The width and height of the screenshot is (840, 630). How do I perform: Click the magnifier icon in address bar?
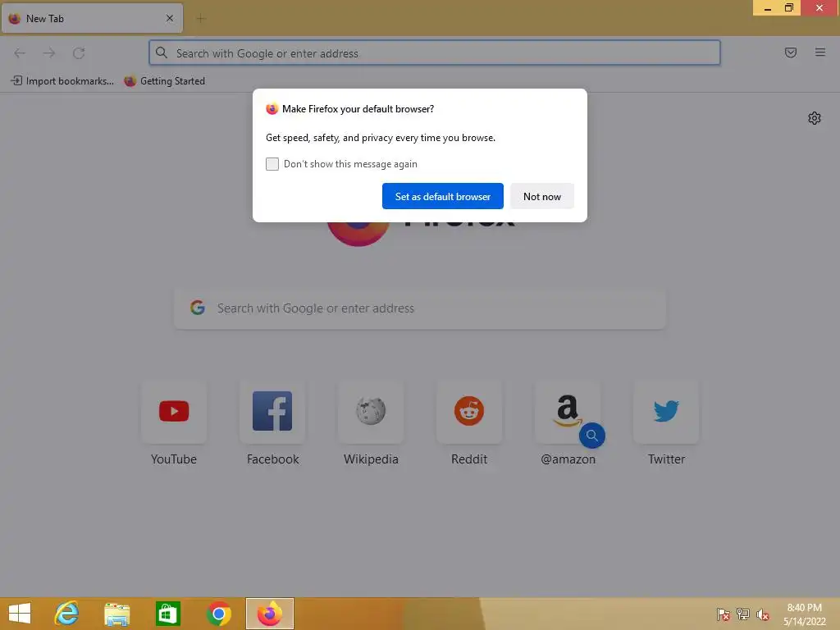pos(162,52)
